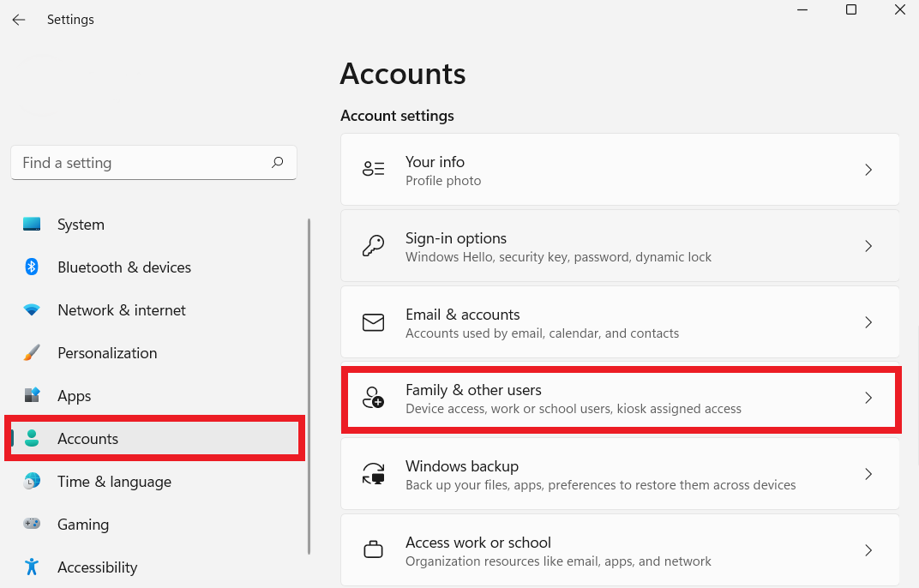Click 'Profile photo' subtitle text
Viewport: 919px width, 588px height.
(x=443, y=181)
